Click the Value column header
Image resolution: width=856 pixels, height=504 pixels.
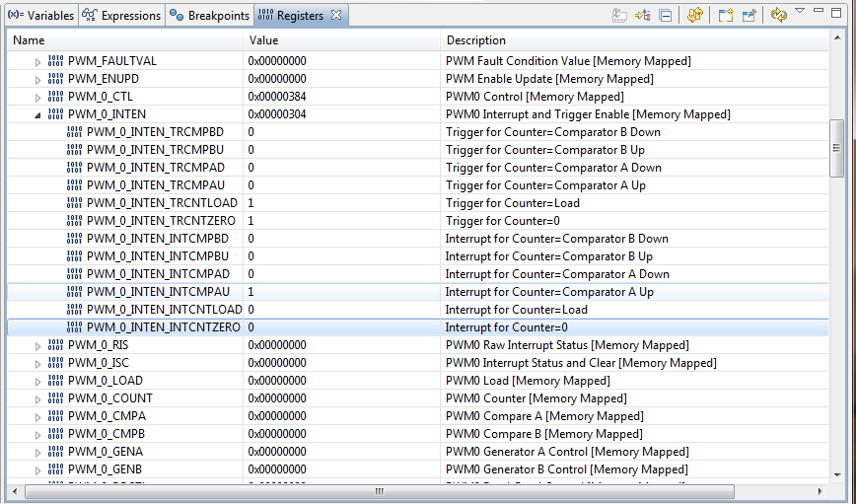point(342,40)
